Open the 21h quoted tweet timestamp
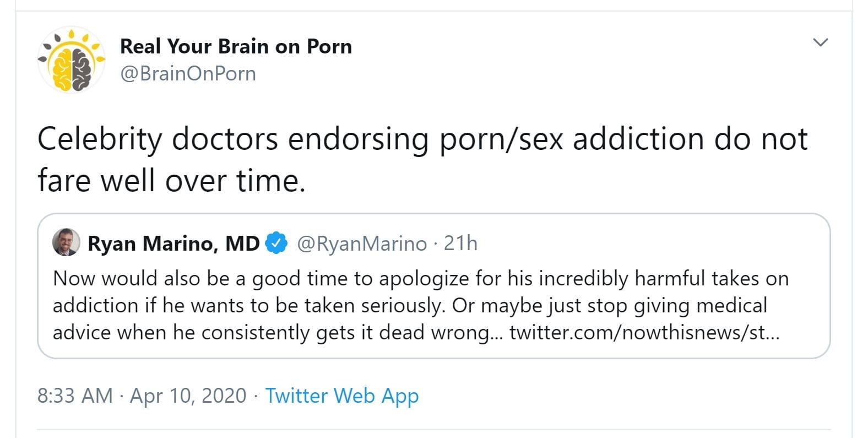This screenshot has width=868, height=438. click(460, 243)
